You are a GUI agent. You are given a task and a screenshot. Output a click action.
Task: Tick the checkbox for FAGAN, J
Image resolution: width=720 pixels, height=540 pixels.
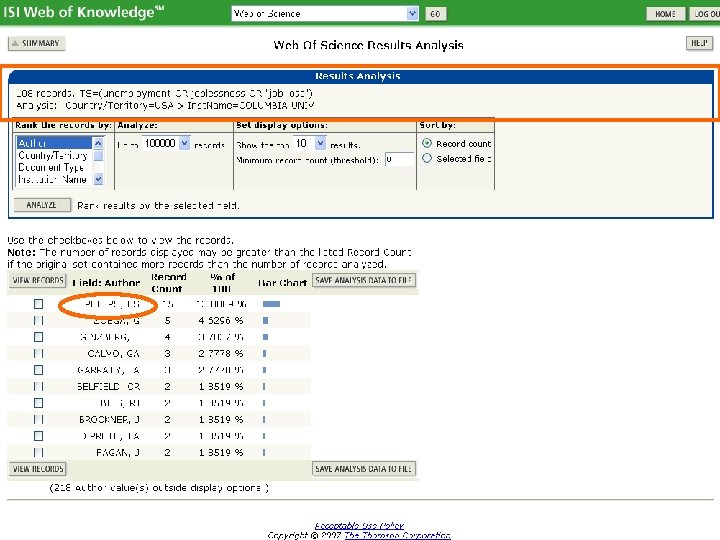click(x=39, y=453)
